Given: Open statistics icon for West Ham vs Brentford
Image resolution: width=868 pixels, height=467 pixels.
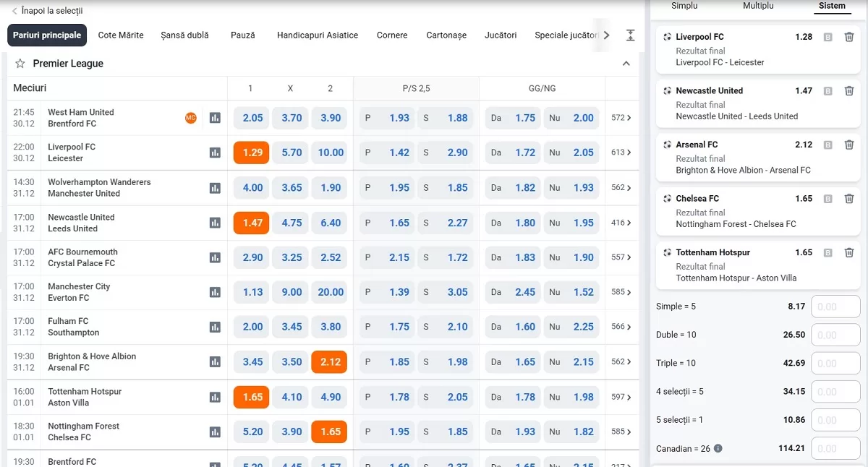Looking at the screenshot, I should pyautogui.click(x=215, y=118).
